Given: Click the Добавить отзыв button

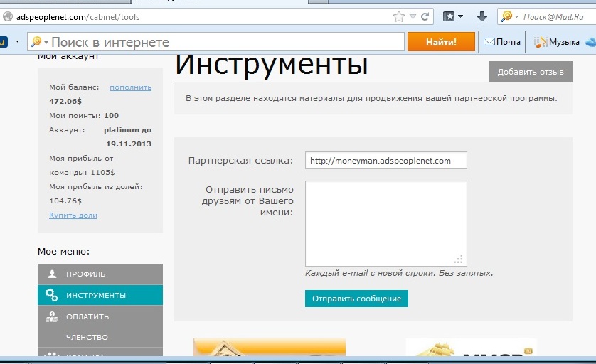Looking at the screenshot, I should tap(530, 72).
